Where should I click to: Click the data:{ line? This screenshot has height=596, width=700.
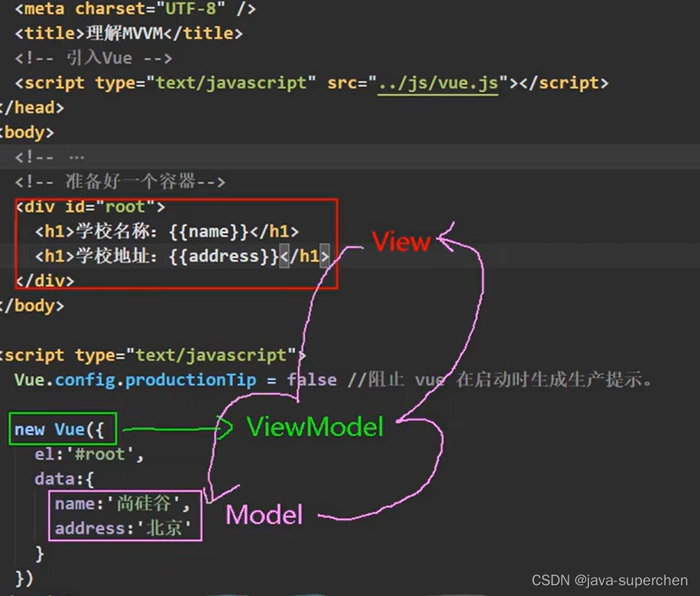[x=64, y=479]
